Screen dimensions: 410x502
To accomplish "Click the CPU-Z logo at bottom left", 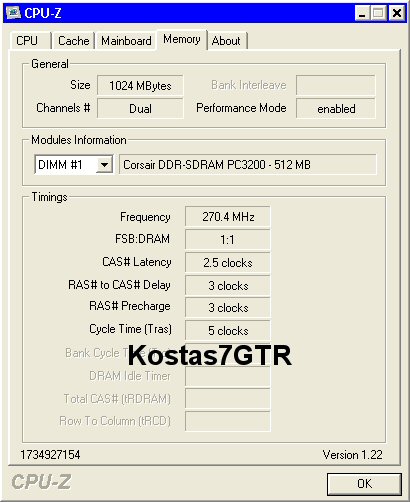I will click(x=41, y=482).
